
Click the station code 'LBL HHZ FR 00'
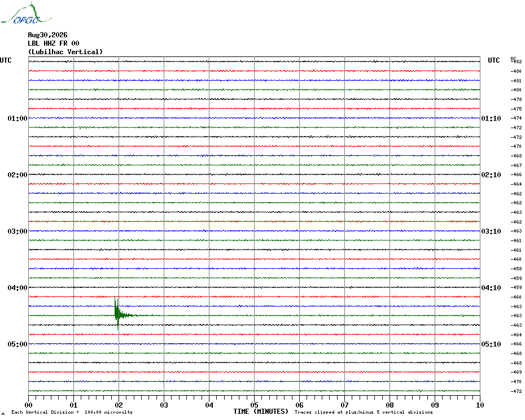[54, 43]
